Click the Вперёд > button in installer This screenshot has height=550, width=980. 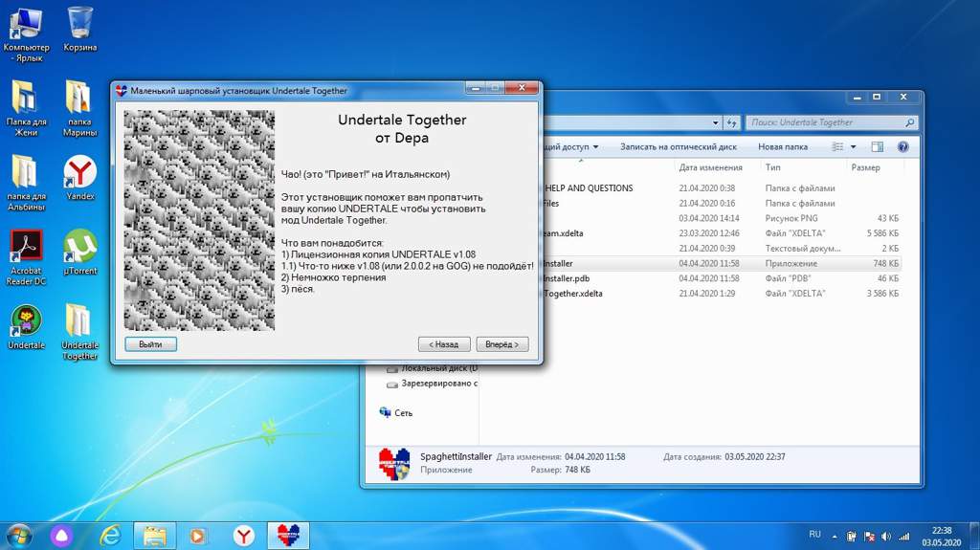click(x=501, y=344)
